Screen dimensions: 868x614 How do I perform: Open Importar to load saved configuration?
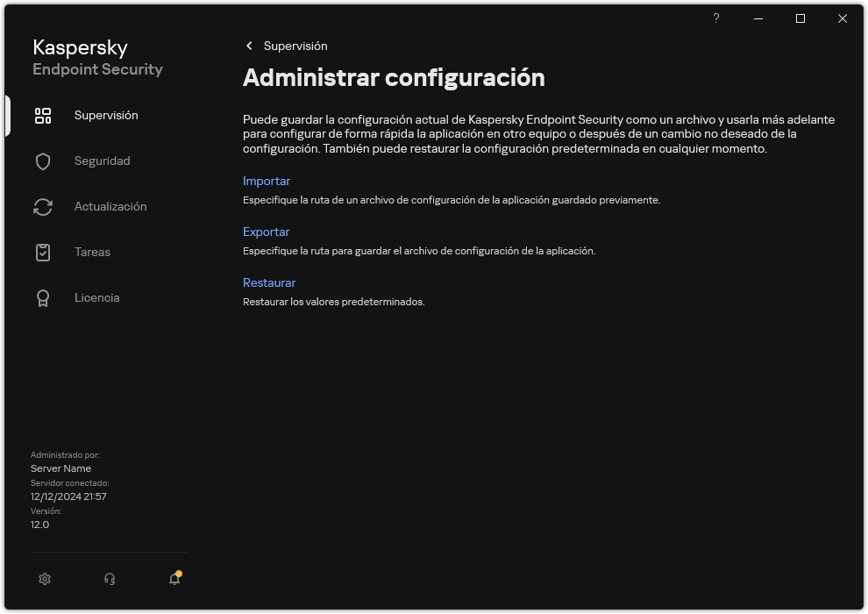(267, 181)
